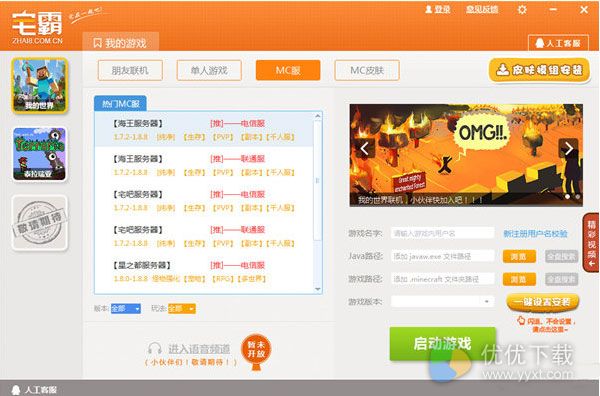Switch to the MC皮肤 tab

pyautogui.click(x=367, y=70)
